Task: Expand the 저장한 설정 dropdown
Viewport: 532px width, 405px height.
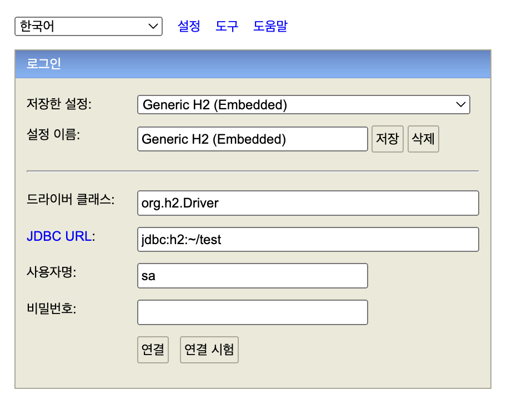Action: (x=304, y=105)
